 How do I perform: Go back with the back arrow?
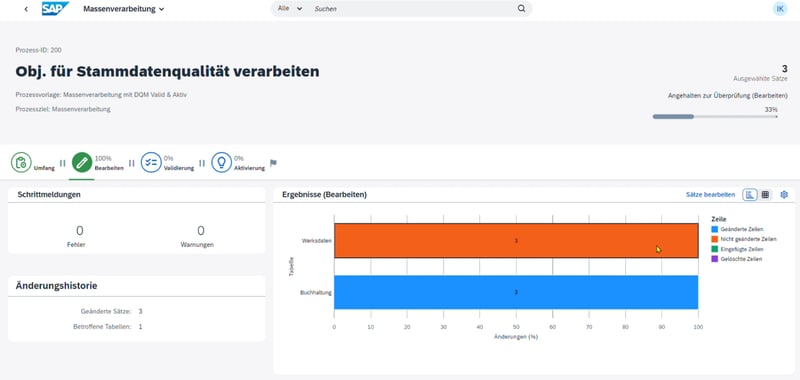[x=26, y=9]
